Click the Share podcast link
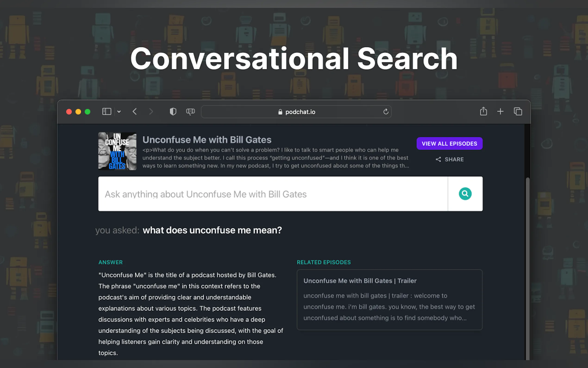 450,159
